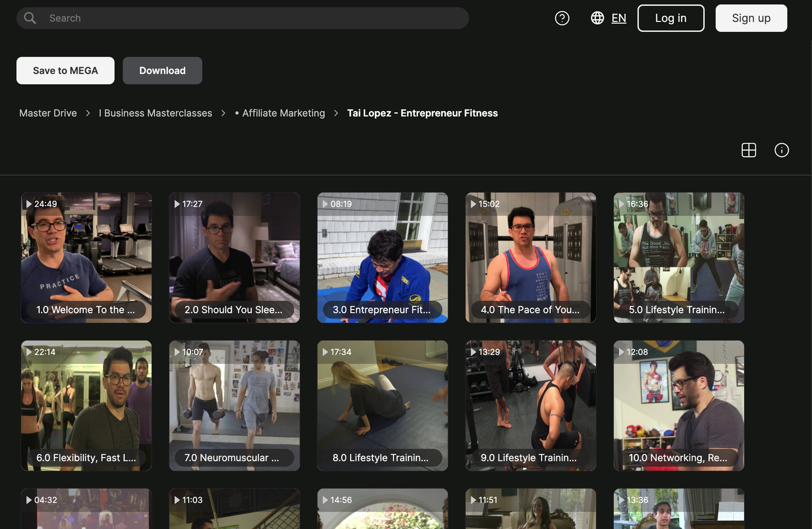Screen dimensions: 812x529
Task: Open 4.0 The Pace of You... thumbnail
Action: (x=530, y=258)
